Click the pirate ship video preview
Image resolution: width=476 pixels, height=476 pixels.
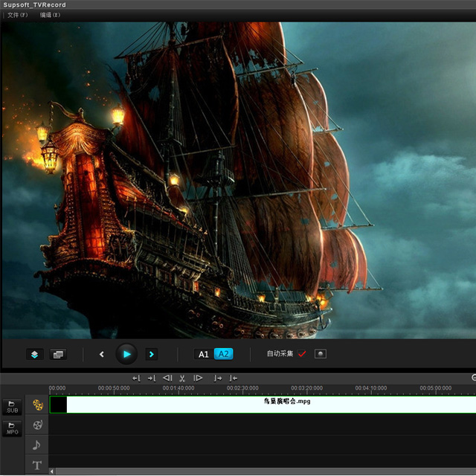[x=239, y=180]
